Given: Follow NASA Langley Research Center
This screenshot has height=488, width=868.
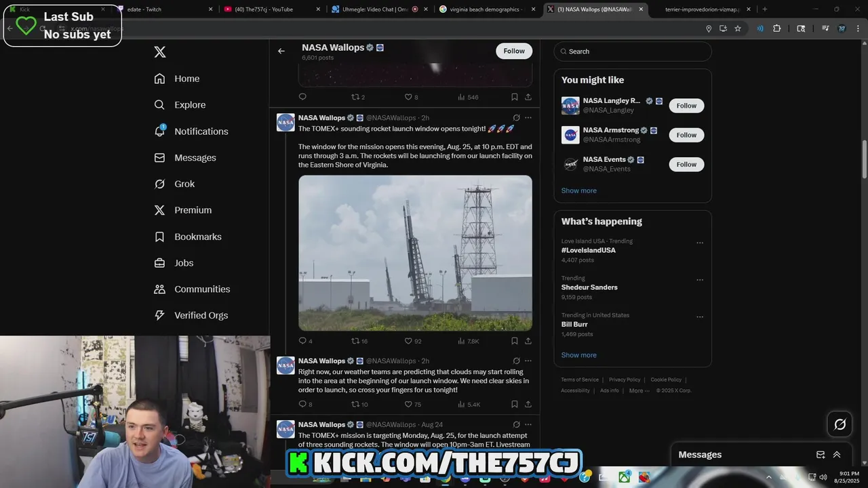Looking at the screenshot, I should click(686, 106).
